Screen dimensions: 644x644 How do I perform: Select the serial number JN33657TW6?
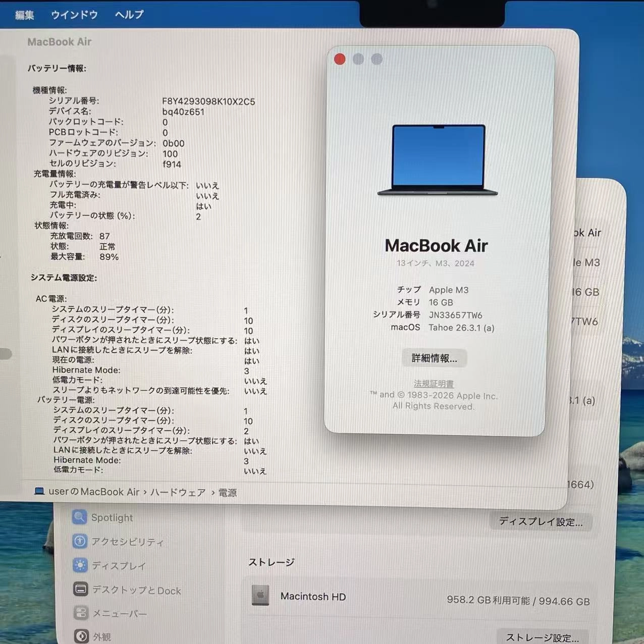tap(455, 315)
